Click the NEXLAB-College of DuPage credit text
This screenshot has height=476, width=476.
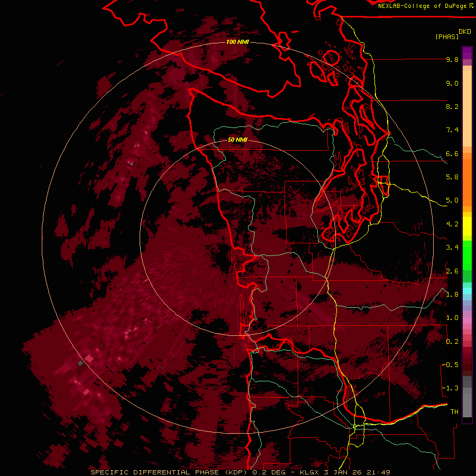click(423, 6)
